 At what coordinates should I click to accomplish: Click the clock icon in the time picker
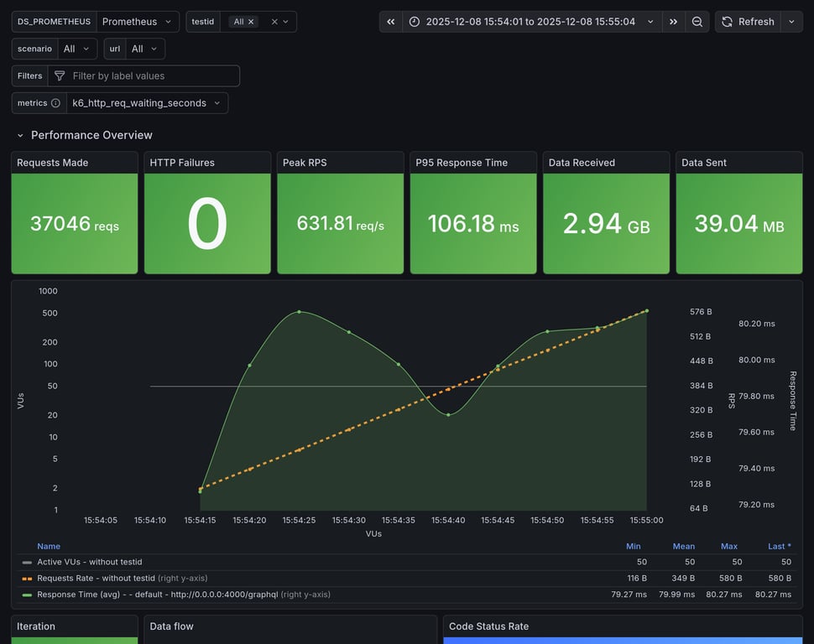click(415, 21)
